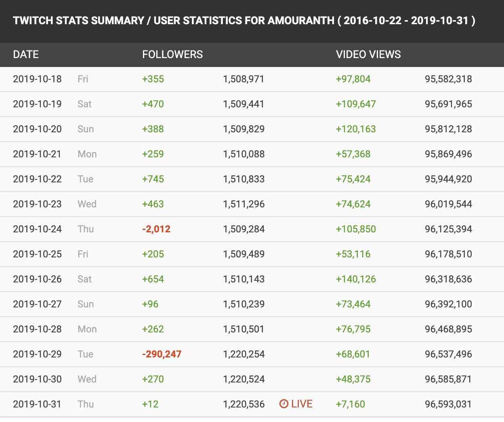Select the 2019-10-18 date cell

37,79
